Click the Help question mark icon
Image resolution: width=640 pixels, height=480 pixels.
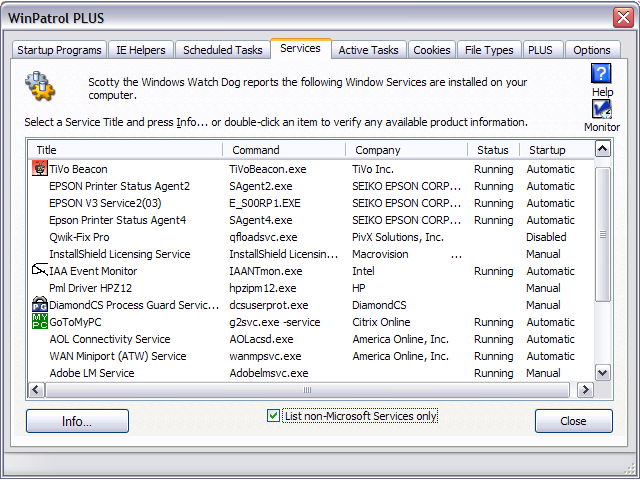(601, 74)
